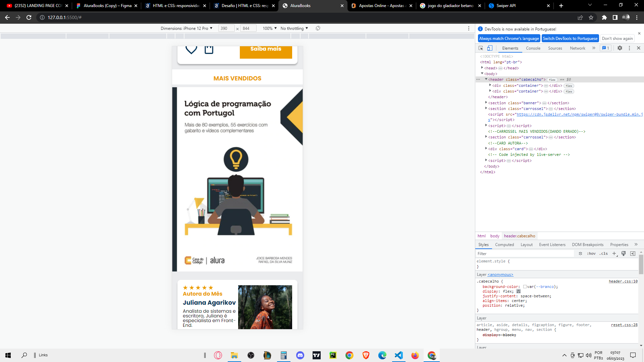Image resolution: width=644 pixels, height=362 pixels.
Task: Open the anonymous layer link
Action: [500, 275]
